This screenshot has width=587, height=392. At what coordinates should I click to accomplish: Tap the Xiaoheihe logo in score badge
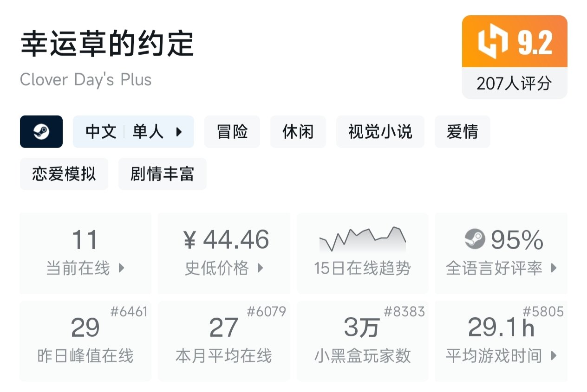[x=493, y=42]
